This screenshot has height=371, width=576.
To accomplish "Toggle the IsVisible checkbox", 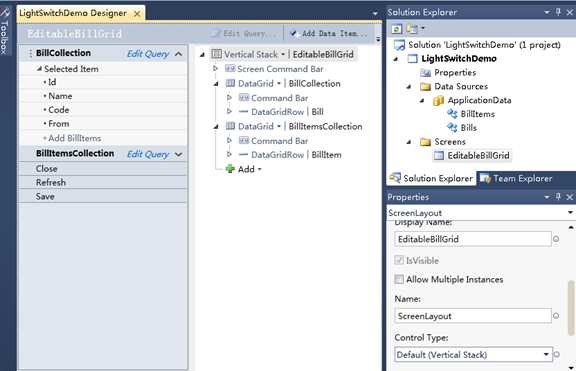I will [x=399, y=260].
